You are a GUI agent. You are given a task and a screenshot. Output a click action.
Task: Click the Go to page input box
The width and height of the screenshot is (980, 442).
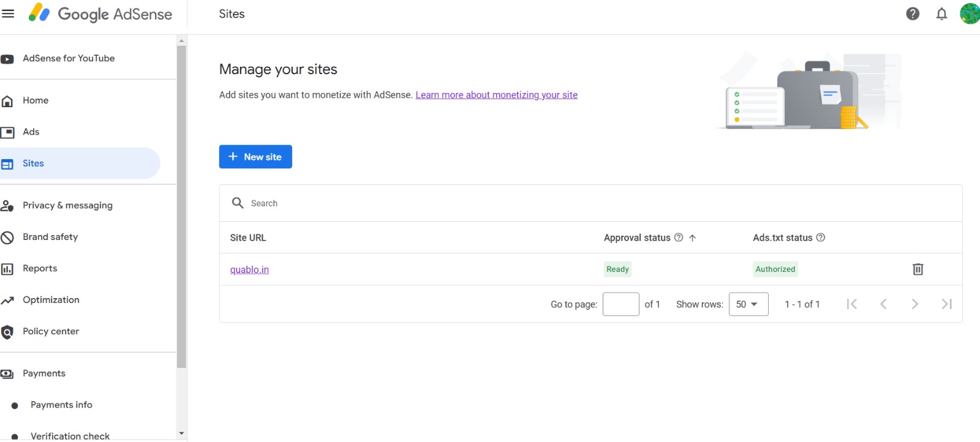tap(621, 304)
